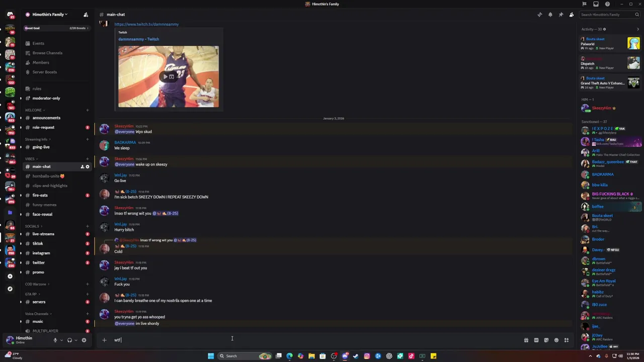Open microphone input options arrow
This screenshot has height=362, width=644.
[61, 340]
